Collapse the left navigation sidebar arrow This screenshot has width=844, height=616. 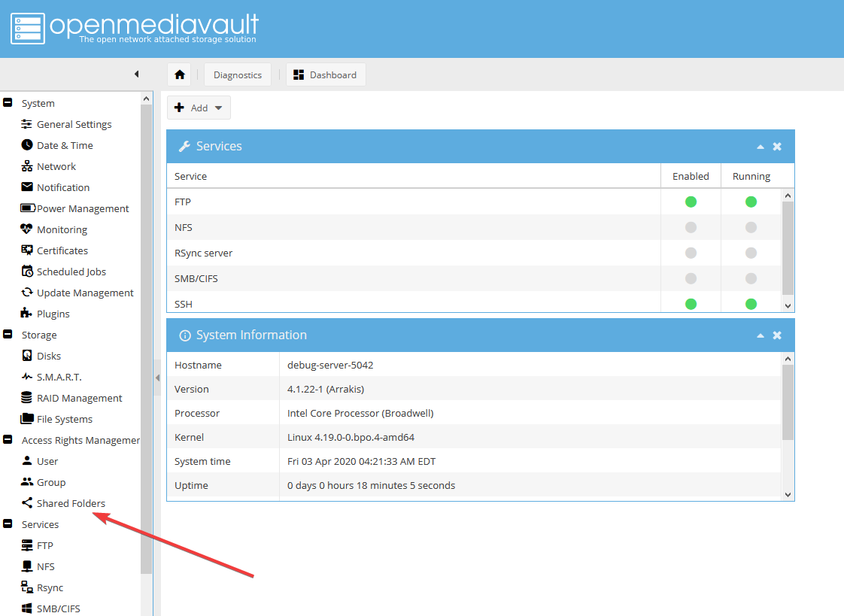pyautogui.click(x=136, y=74)
